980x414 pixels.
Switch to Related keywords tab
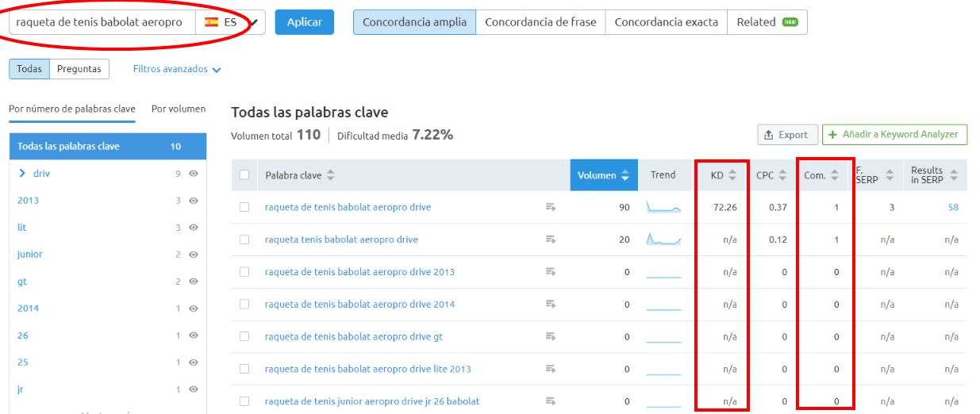[x=767, y=22]
